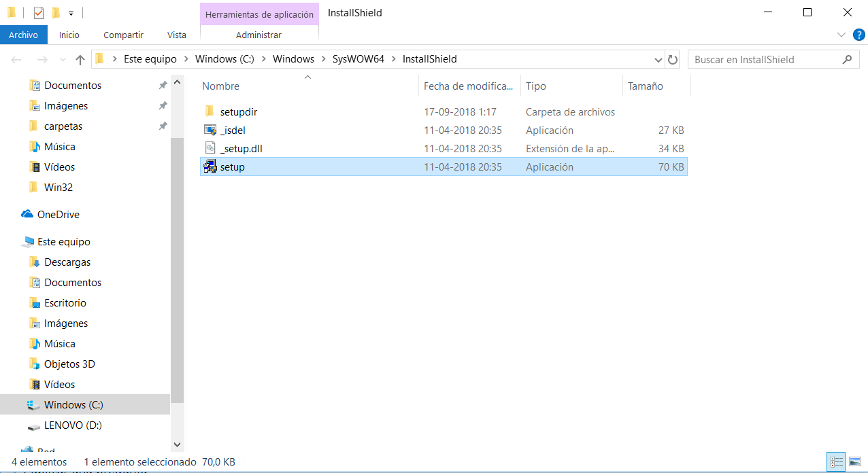Expand the ribbon with the chevron
This screenshot has width=868, height=473.
pyautogui.click(x=841, y=35)
